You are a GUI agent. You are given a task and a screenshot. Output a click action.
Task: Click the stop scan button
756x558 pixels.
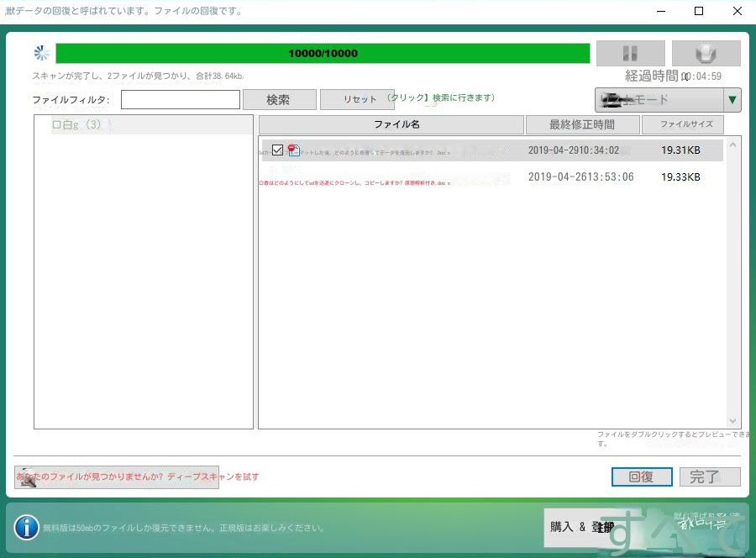(706, 54)
